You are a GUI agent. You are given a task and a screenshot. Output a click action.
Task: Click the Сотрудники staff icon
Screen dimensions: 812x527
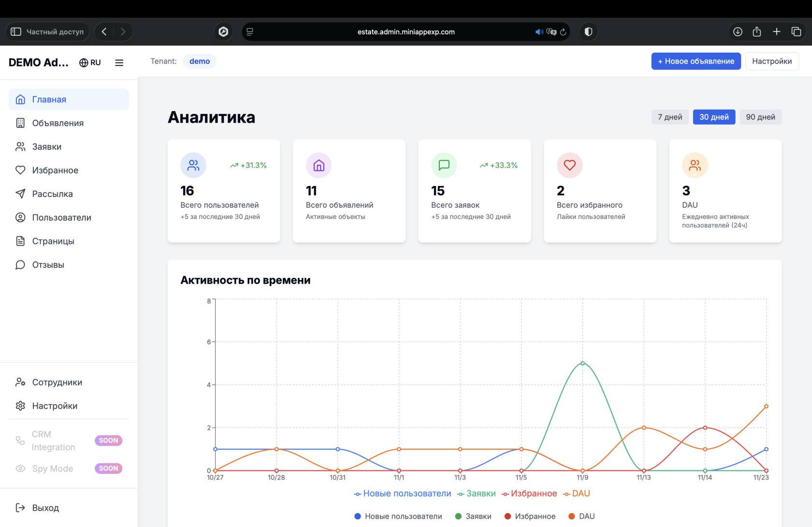coord(20,382)
